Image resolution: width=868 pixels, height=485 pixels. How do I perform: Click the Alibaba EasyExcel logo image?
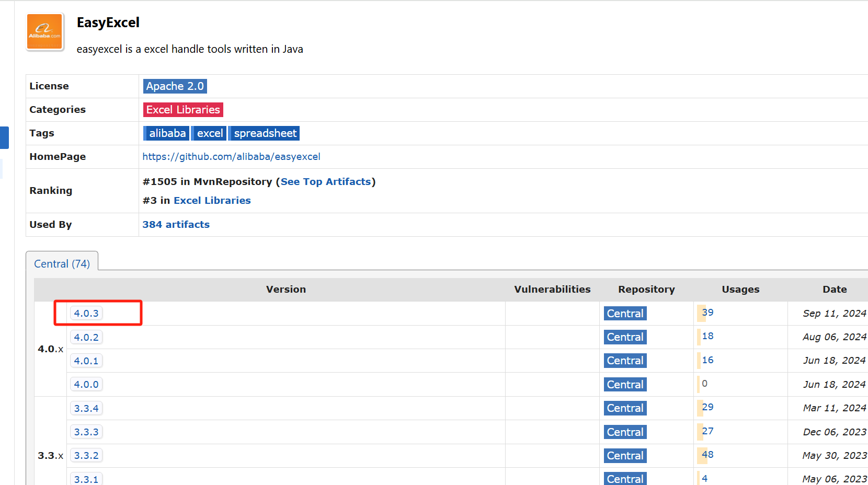click(44, 31)
